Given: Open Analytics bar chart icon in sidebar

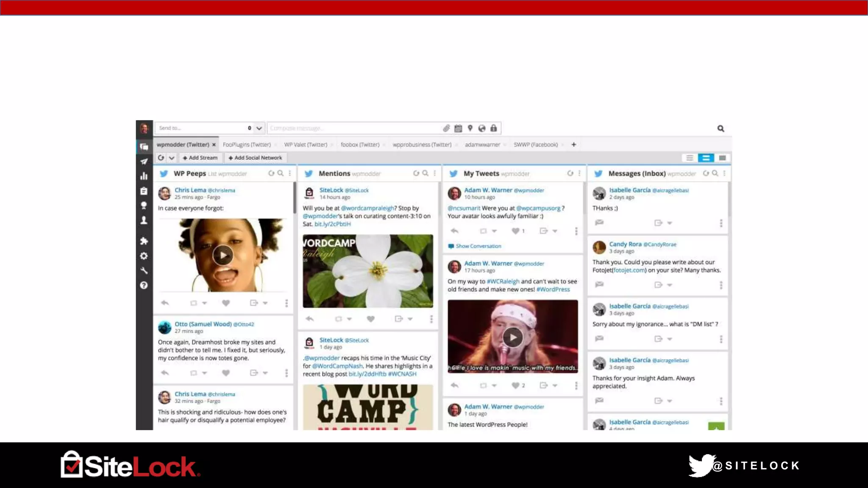Looking at the screenshot, I should 144,176.
